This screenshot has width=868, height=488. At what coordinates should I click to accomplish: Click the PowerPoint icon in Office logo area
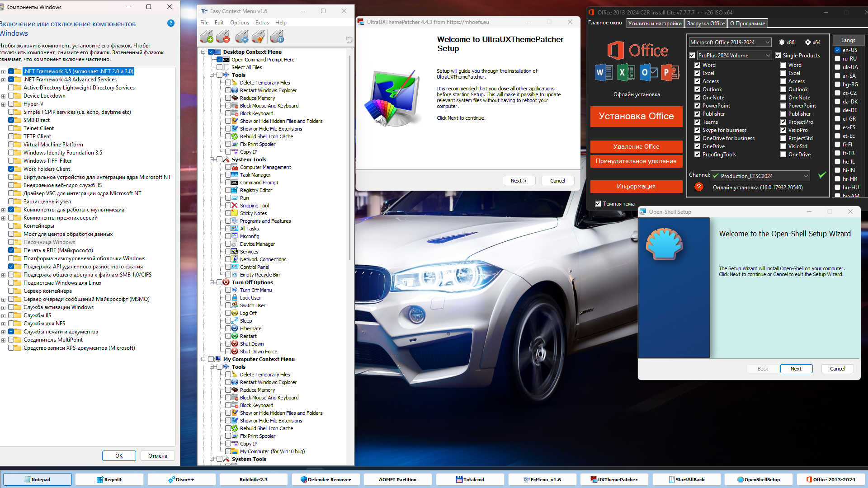[670, 72]
